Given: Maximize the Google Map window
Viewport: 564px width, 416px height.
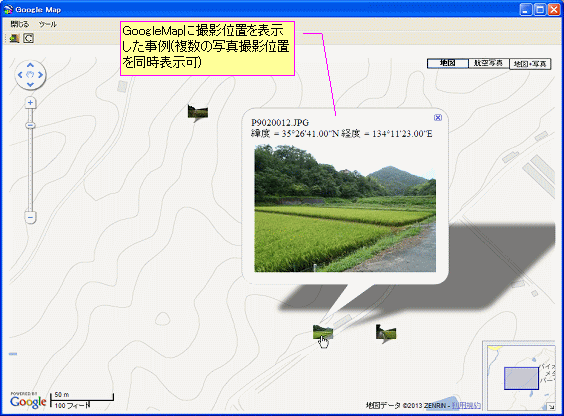Looking at the screenshot, I should [540, 9].
